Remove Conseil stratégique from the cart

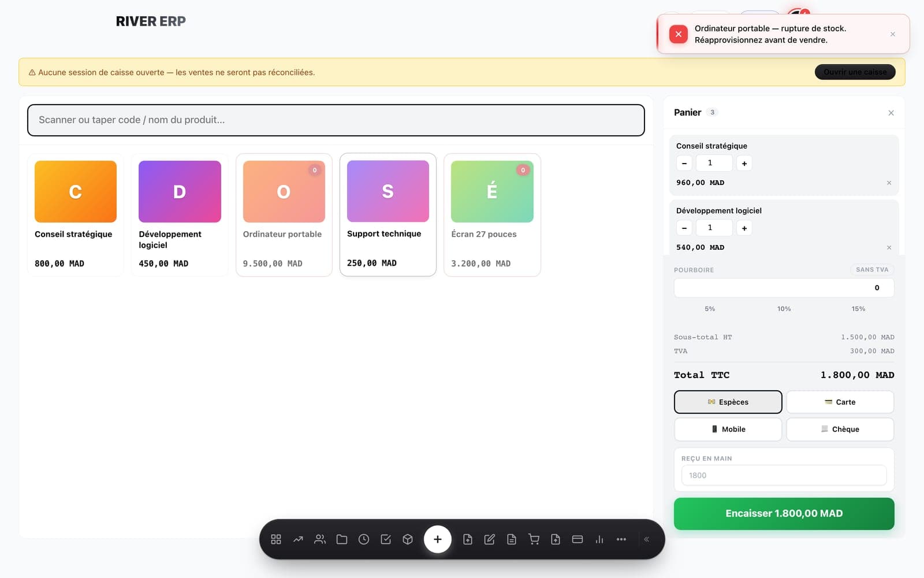click(x=889, y=183)
